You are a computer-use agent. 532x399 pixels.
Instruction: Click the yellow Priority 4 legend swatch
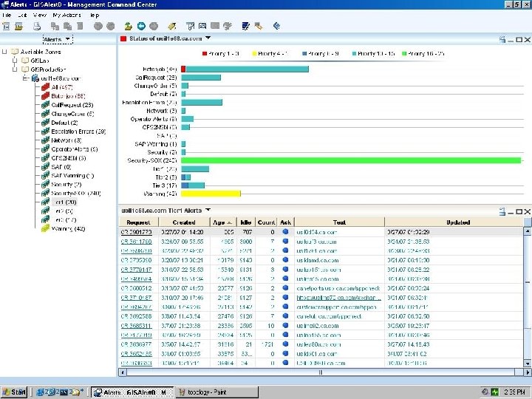click(x=254, y=54)
